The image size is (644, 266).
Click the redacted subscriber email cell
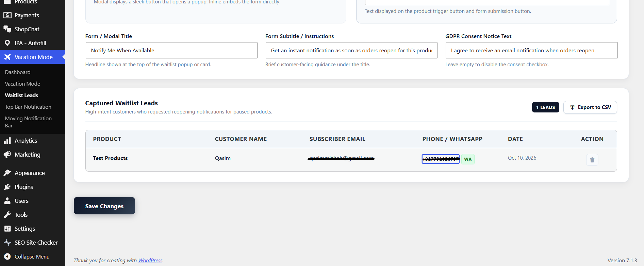point(341,158)
